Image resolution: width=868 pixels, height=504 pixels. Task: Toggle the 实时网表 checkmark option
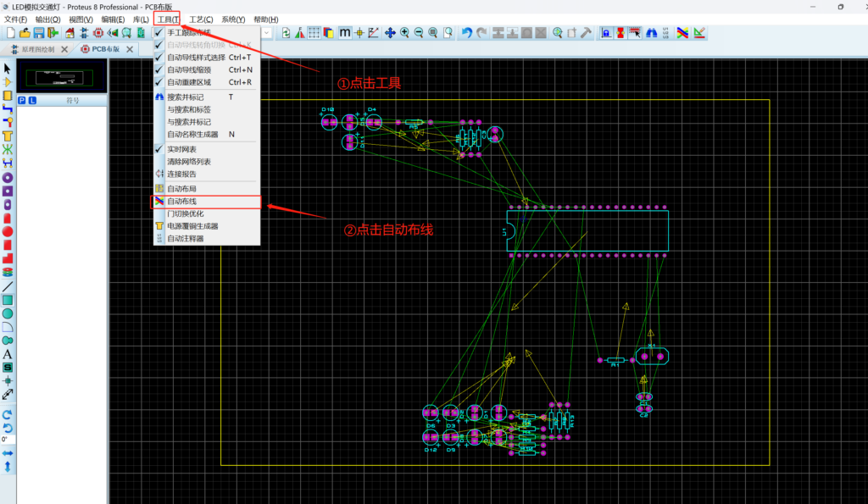[x=181, y=149]
